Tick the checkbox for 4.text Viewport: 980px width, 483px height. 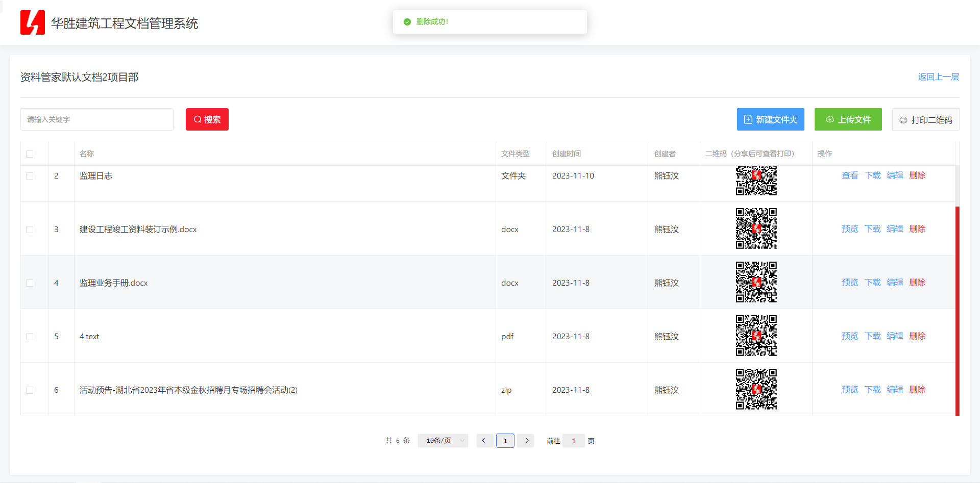30,337
